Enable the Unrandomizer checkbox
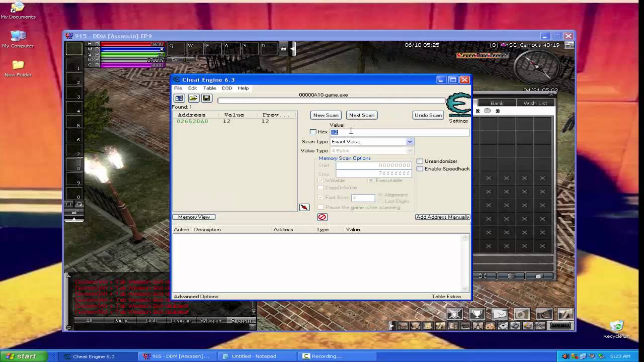The image size is (644, 362). (x=420, y=161)
